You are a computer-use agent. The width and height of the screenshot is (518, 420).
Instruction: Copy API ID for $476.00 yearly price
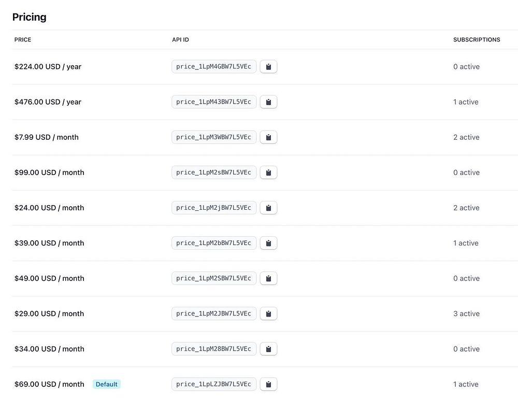pos(268,102)
